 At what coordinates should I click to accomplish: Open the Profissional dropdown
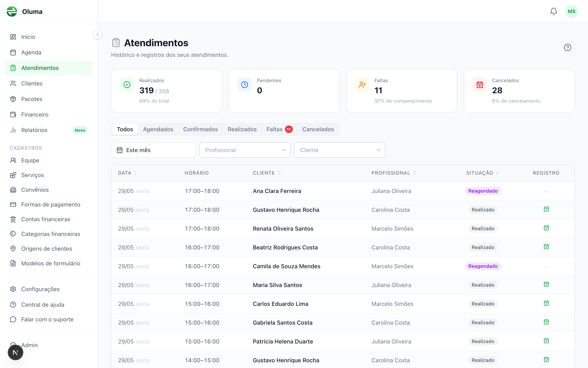point(245,150)
